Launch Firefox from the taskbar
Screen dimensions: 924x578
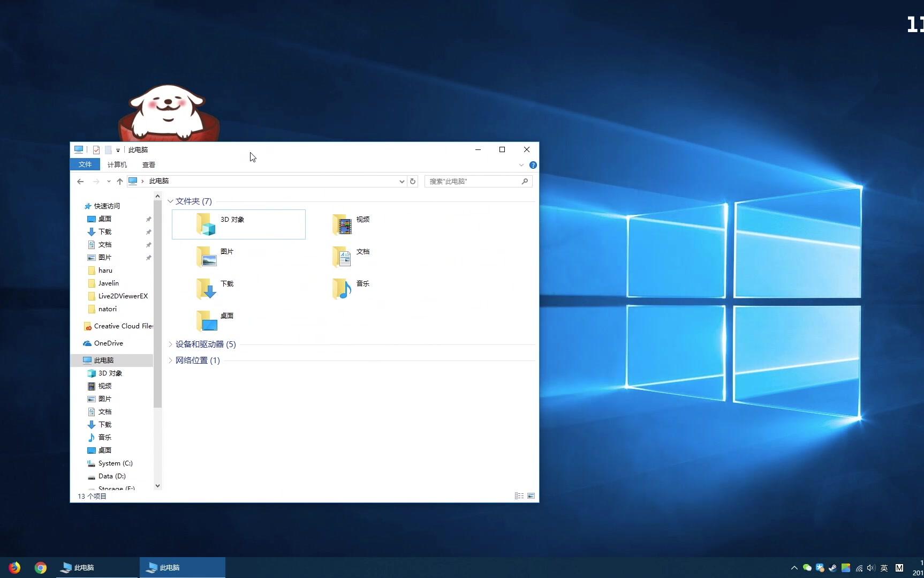(x=14, y=567)
